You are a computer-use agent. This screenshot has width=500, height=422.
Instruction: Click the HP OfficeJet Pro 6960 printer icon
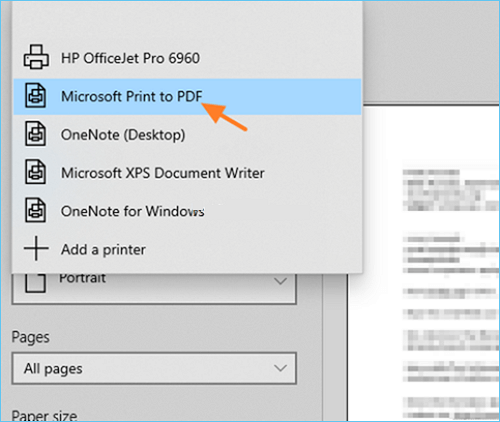[36, 57]
